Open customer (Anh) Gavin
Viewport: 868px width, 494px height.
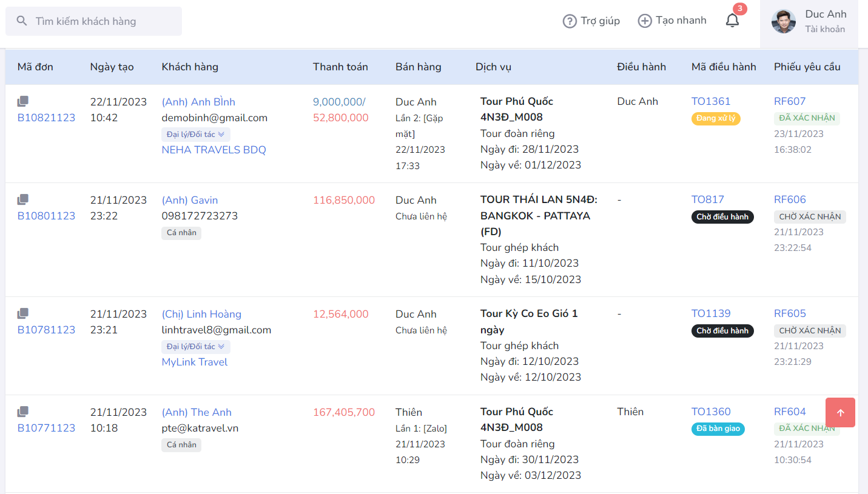point(190,200)
